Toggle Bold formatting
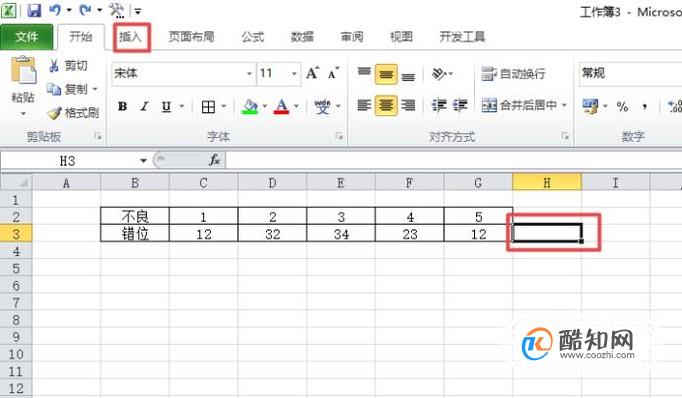Image resolution: width=682 pixels, height=398 pixels. [123, 106]
